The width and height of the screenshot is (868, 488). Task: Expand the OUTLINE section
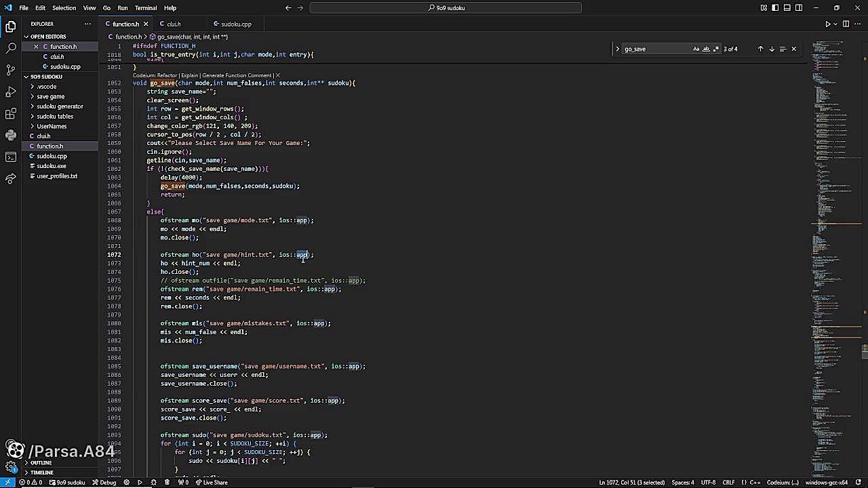point(41,463)
